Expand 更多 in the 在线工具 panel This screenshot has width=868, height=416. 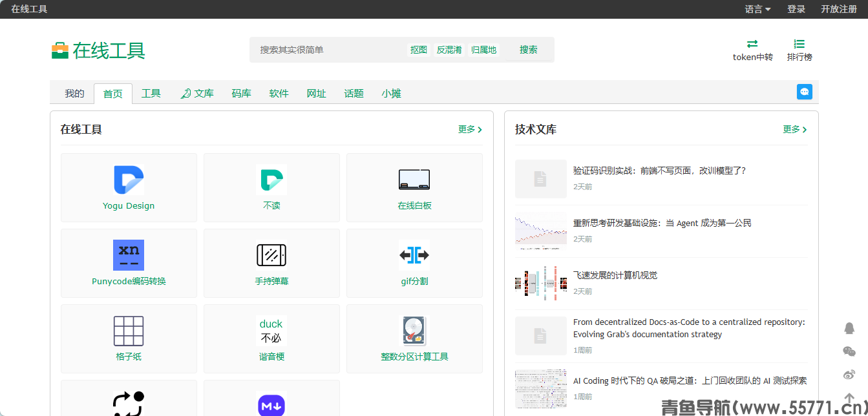tap(471, 129)
